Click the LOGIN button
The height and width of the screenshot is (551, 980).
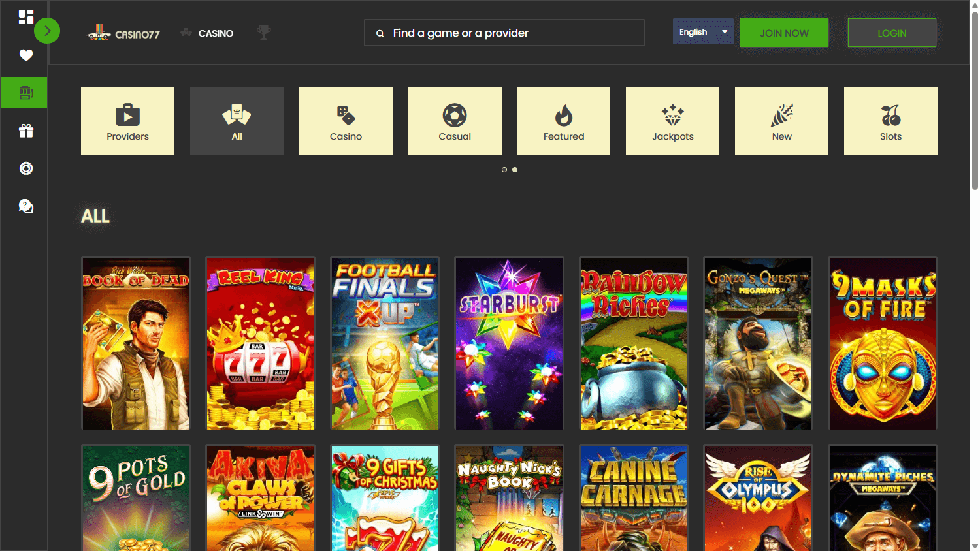coord(891,32)
